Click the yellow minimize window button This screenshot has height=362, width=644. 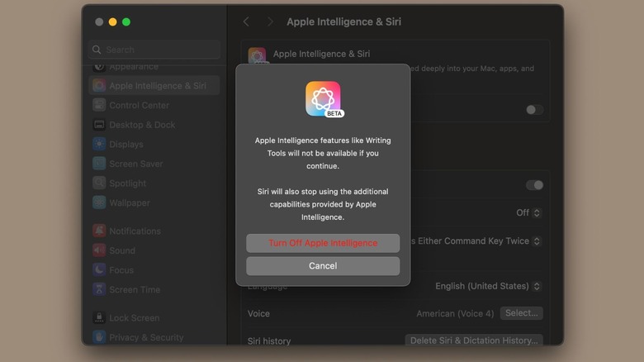[x=112, y=21]
